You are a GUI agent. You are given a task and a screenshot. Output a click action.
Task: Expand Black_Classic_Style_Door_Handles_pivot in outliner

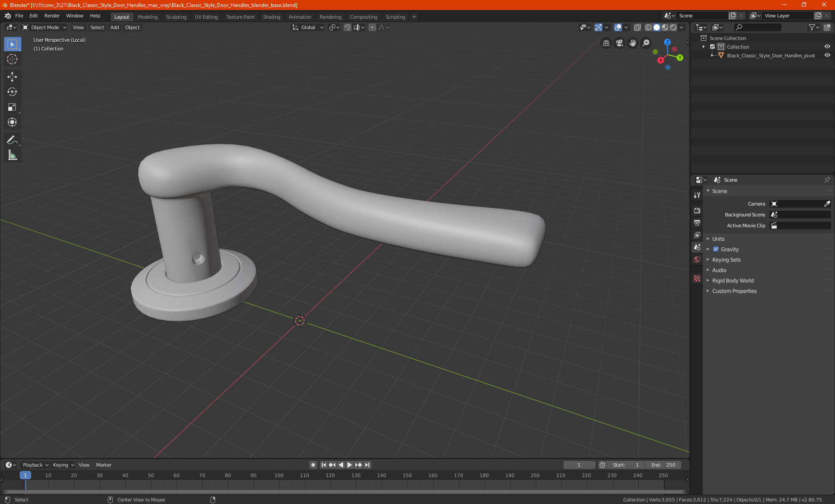[712, 56]
